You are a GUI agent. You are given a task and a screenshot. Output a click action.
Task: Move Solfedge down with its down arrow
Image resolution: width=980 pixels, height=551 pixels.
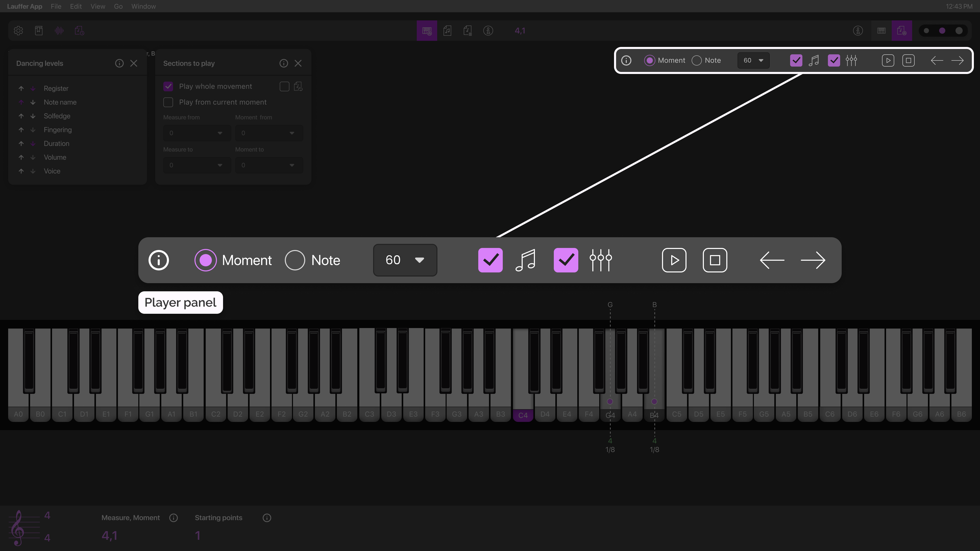pos(33,116)
